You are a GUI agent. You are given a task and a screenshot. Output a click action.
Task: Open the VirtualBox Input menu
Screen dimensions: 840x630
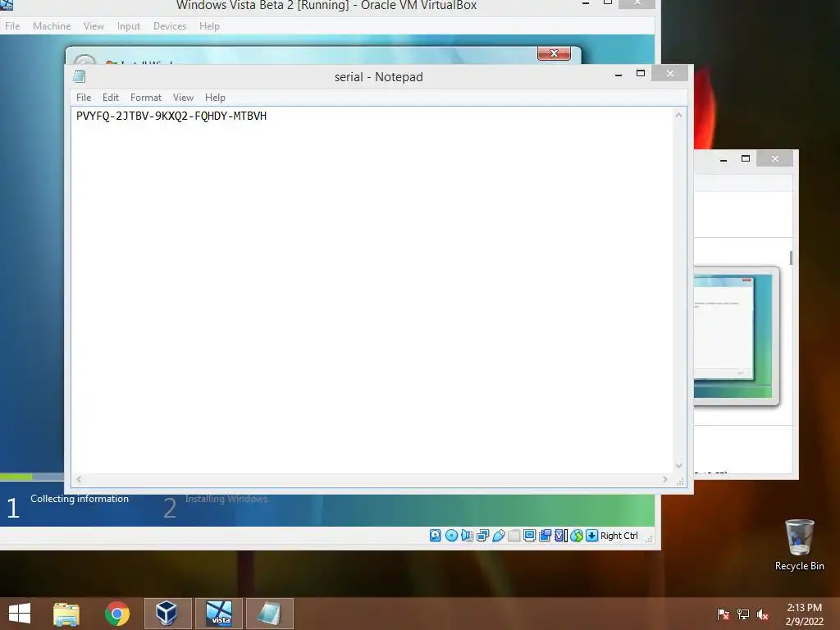click(129, 25)
